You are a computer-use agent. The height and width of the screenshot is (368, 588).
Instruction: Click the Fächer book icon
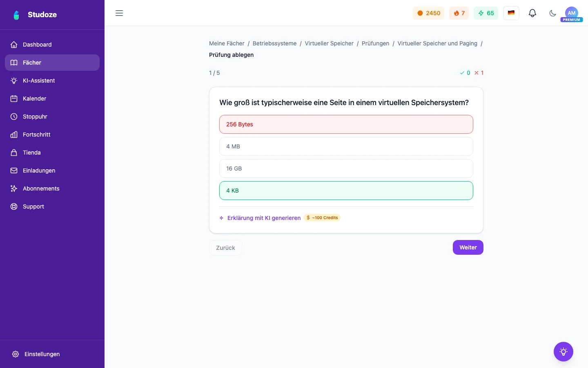point(14,63)
